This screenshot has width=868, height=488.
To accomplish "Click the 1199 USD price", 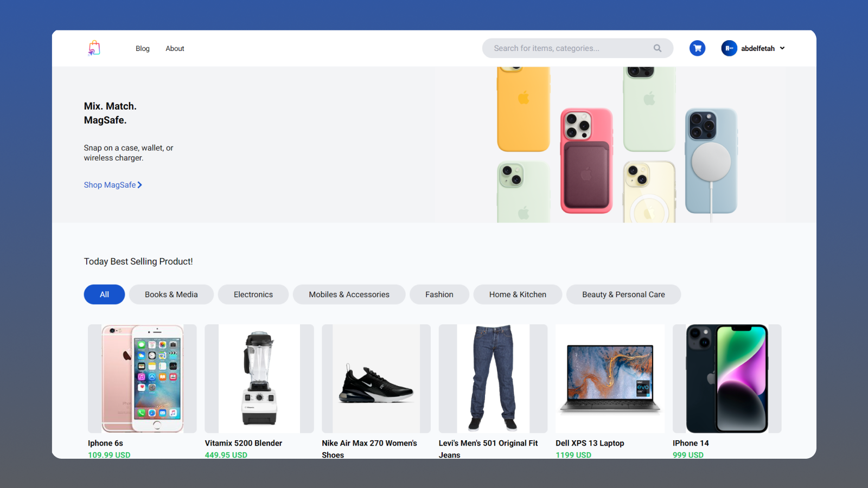I will 573,455.
